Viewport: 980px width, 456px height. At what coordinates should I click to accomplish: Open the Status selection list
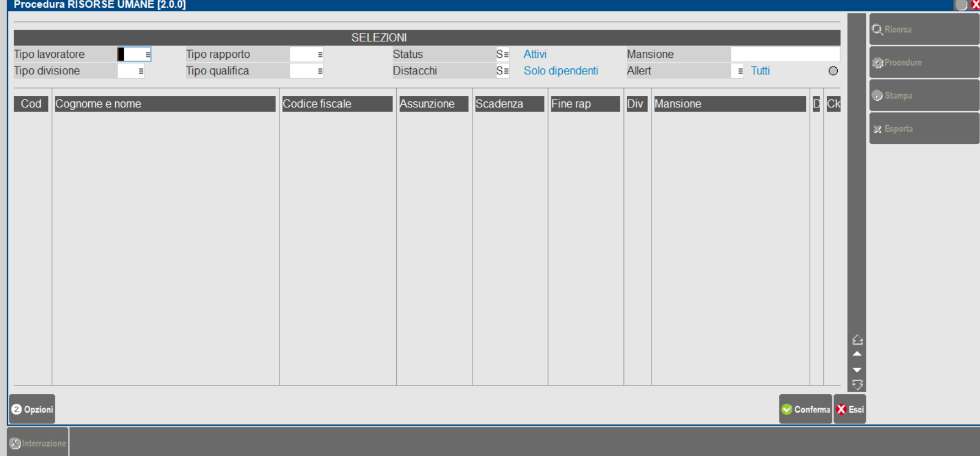(x=506, y=55)
